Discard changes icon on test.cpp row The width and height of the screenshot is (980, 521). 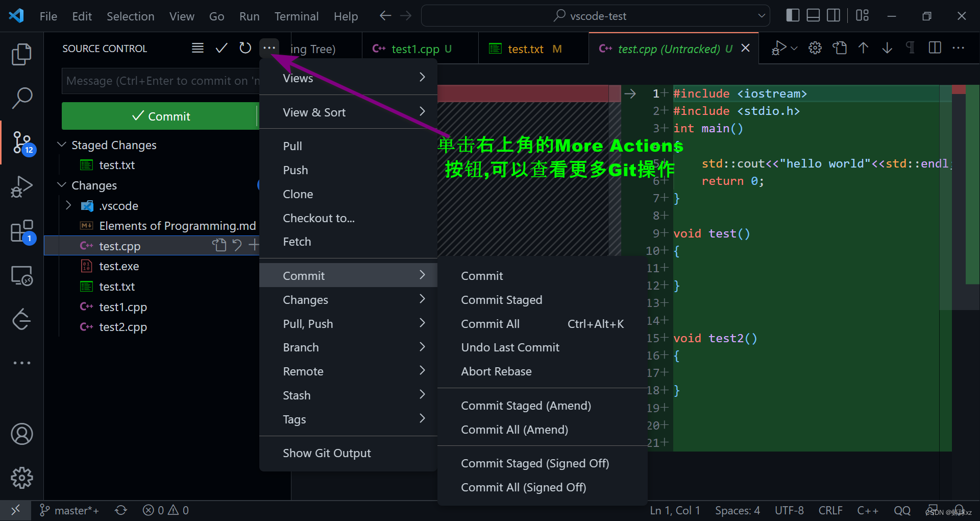point(237,245)
